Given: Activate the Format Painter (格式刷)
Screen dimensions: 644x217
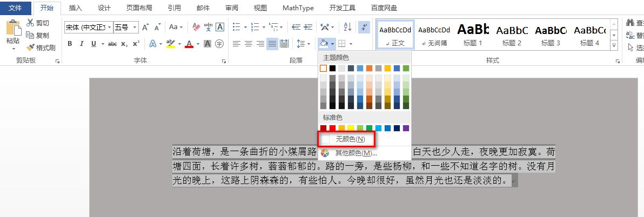Looking at the screenshot, I should pyautogui.click(x=41, y=48).
